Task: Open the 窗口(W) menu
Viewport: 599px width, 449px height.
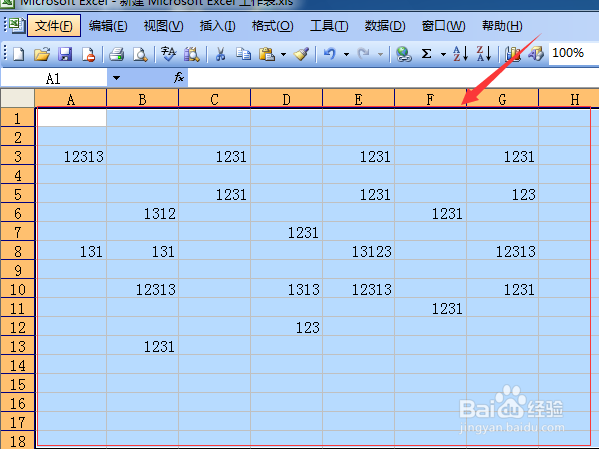Action: [443, 26]
